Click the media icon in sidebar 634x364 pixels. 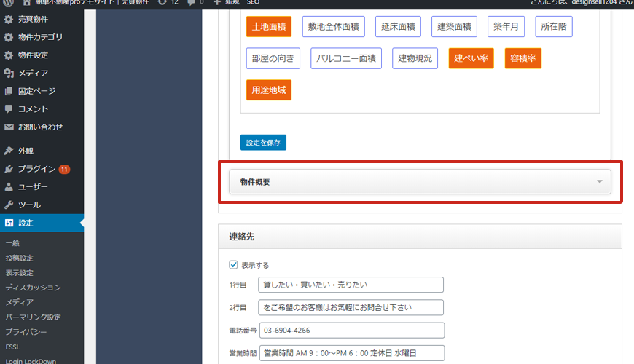pyautogui.click(x=9, y=73)
